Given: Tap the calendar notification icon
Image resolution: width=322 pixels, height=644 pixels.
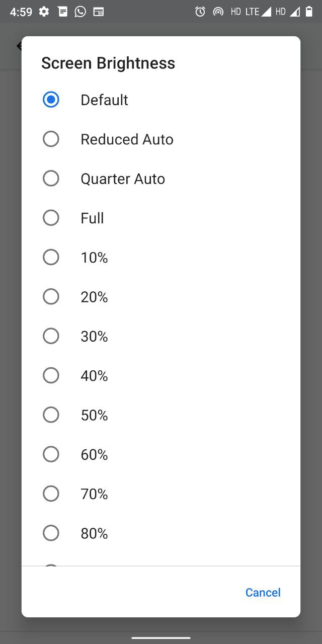Looking at the screenshot, I should pyautogui.click(x=99, y=12).
